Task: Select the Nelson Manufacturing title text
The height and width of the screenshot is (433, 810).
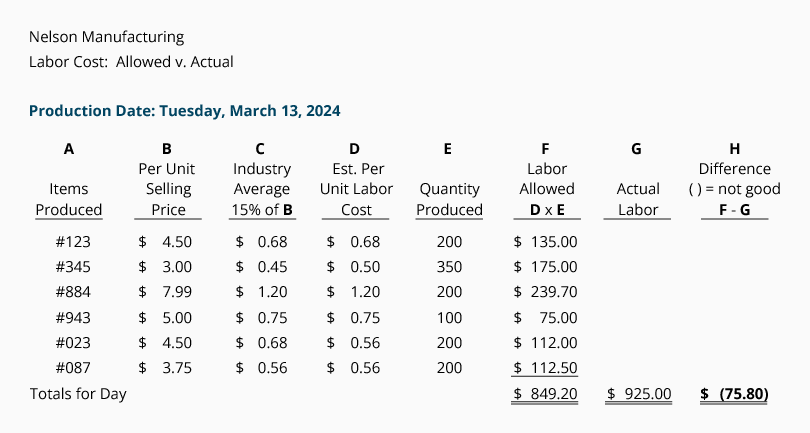Action: (106, 37)
